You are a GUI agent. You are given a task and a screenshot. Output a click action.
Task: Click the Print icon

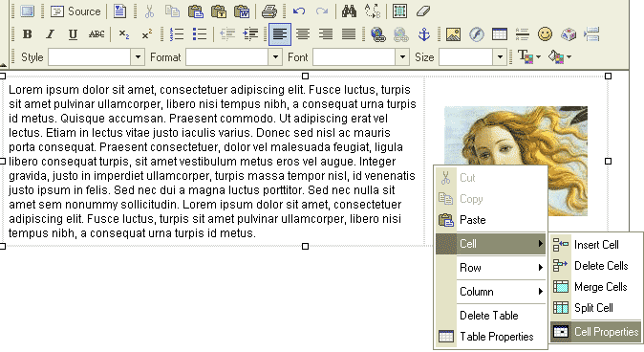point(269,11)
